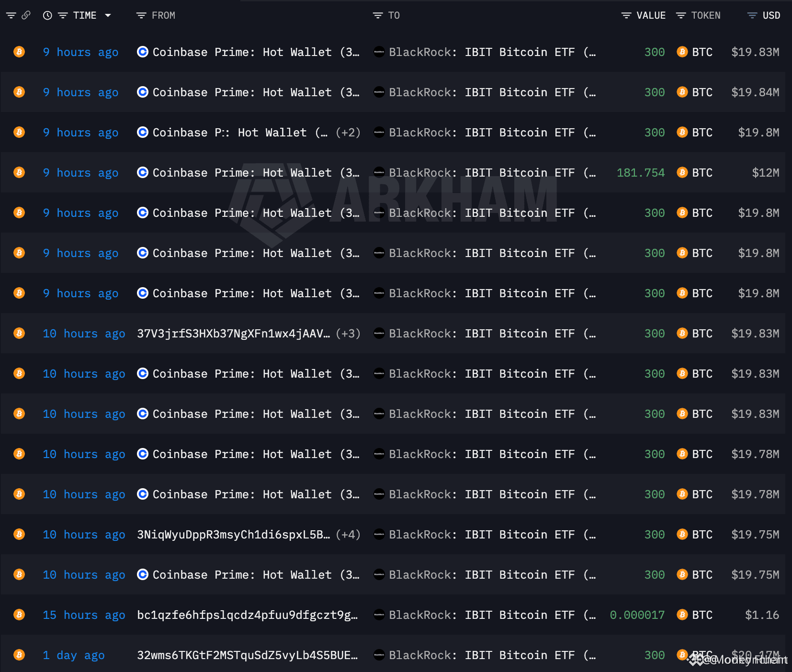The width and height of the screenshot is (792, 672).
Task: Open the FROM column filter
Action: tap(141, 15)
